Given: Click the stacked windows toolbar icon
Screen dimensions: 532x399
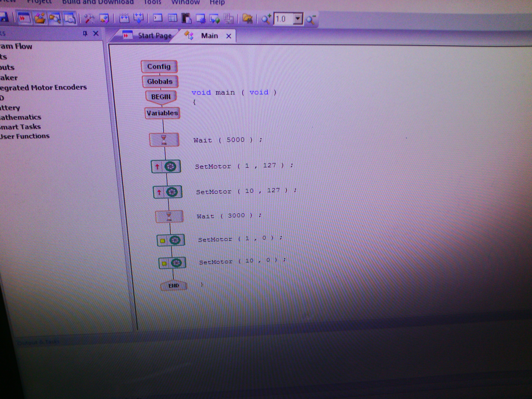Looking at the screenshot, I should click(x=70, y=18).
